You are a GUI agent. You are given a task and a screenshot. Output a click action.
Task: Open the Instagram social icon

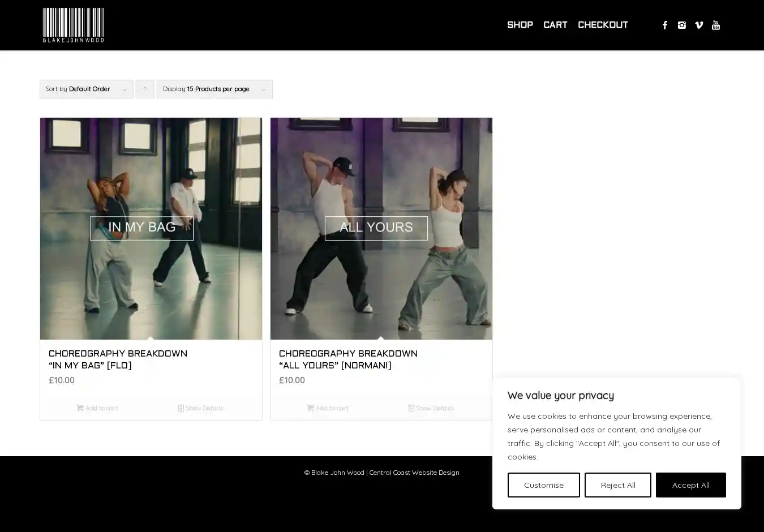point(682,25)
